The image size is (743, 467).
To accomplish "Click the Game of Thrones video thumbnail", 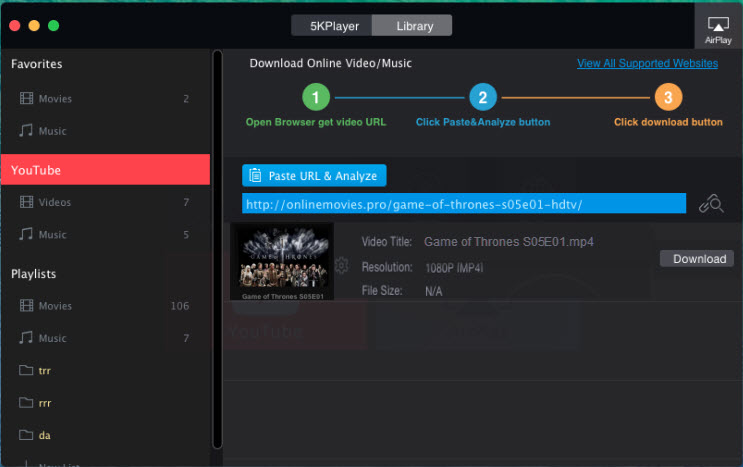I will coord(282,261).
